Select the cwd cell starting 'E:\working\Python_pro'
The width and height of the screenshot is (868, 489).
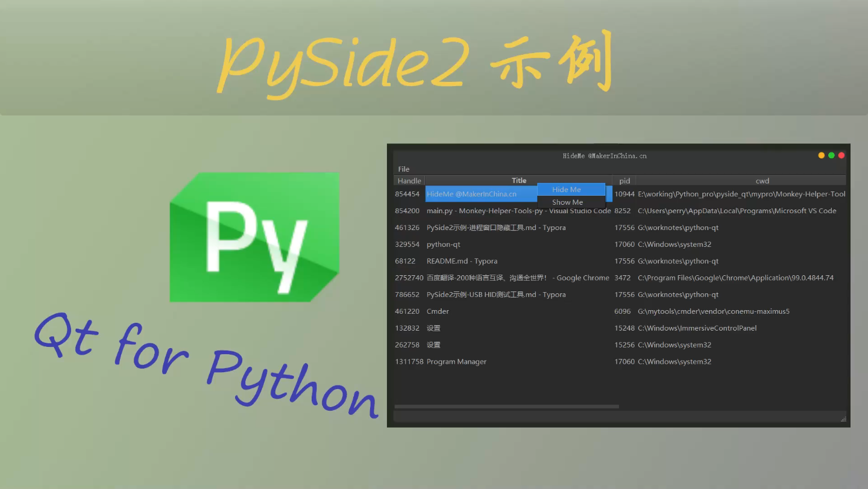(x=741, y=194)
